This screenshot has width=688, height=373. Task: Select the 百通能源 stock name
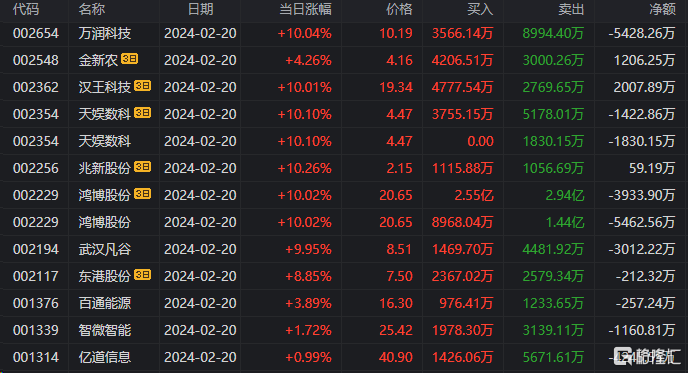click(x=104, y=303)
